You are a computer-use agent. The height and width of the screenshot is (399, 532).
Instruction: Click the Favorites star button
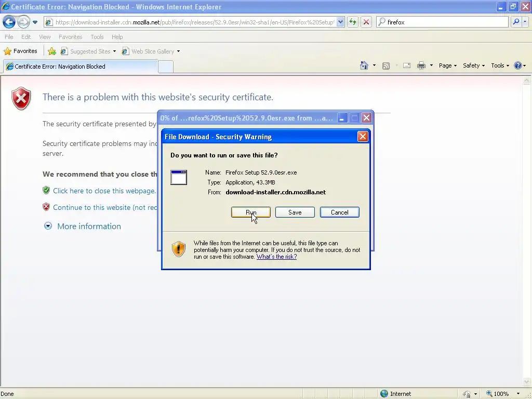point(20,51)
